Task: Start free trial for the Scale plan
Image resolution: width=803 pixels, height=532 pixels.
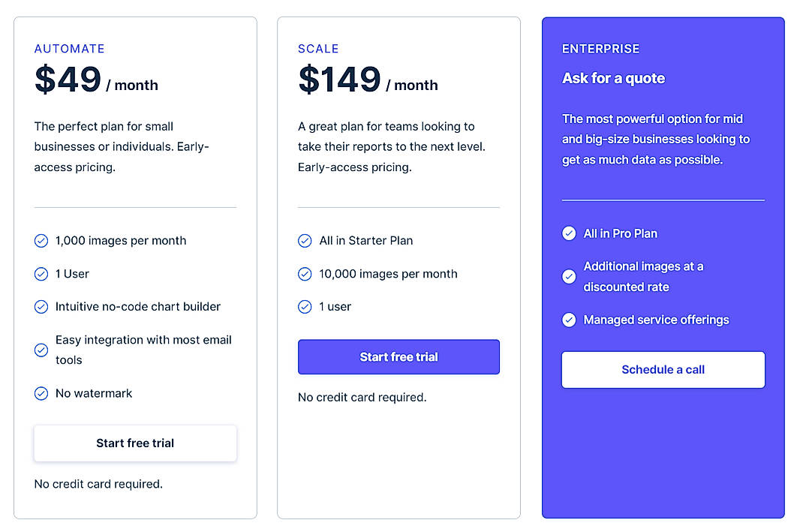Action: click(398, 356)
